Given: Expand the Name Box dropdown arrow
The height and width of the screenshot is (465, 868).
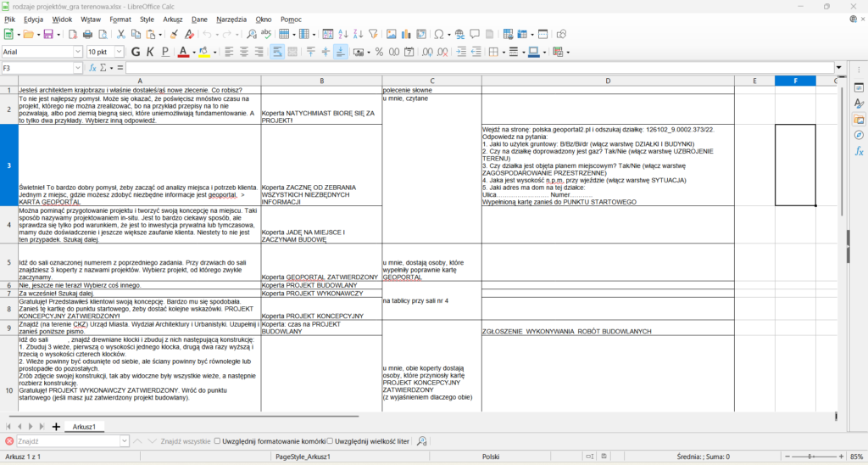Looking at the screenshot, I should [x=77, y=68].
